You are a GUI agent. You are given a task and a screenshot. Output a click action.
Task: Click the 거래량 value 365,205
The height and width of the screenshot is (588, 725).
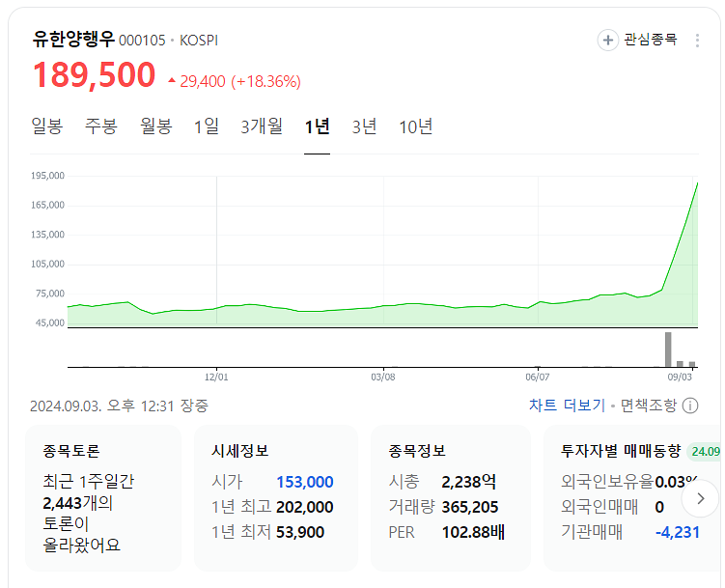[x=470, y=507]
